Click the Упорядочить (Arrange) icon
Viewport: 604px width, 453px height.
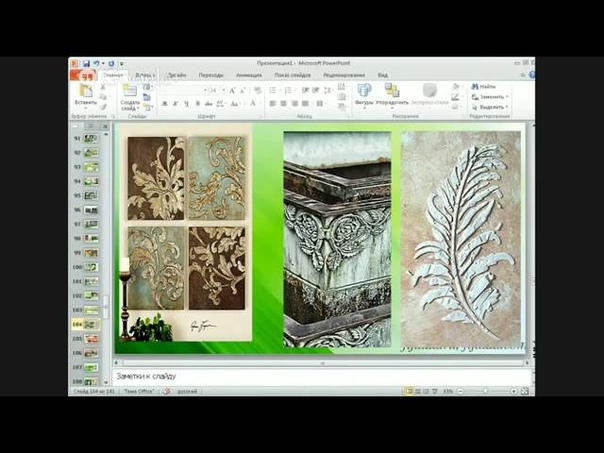[393, 92]
